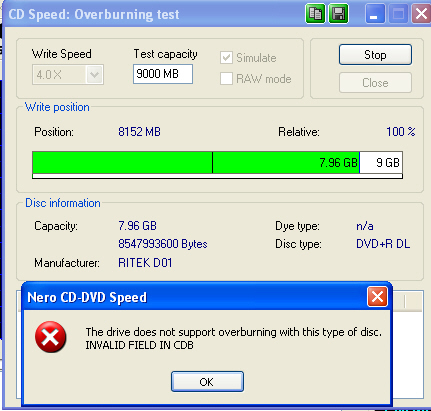Toggle the RAW mode checkbox
The width and height of the screenshot is (431, 411).
pos(226,79)
